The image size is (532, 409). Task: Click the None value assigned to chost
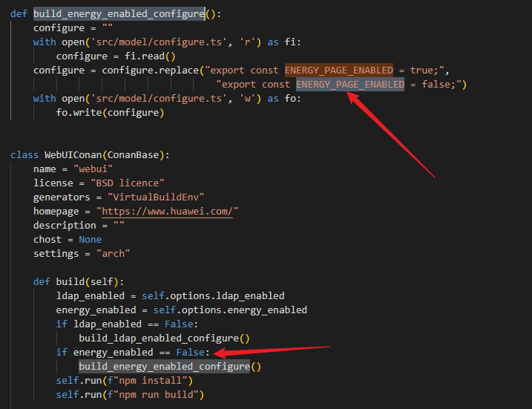click(90, 239)
